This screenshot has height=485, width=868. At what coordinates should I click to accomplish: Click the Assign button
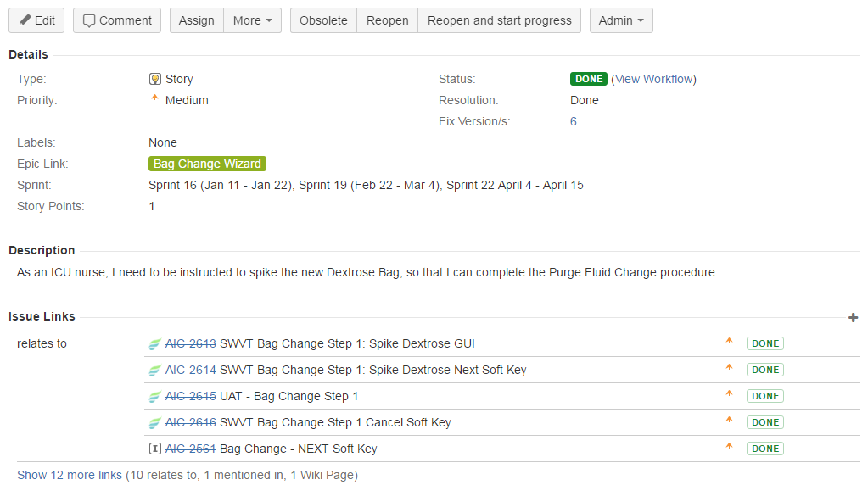[197, 20]
